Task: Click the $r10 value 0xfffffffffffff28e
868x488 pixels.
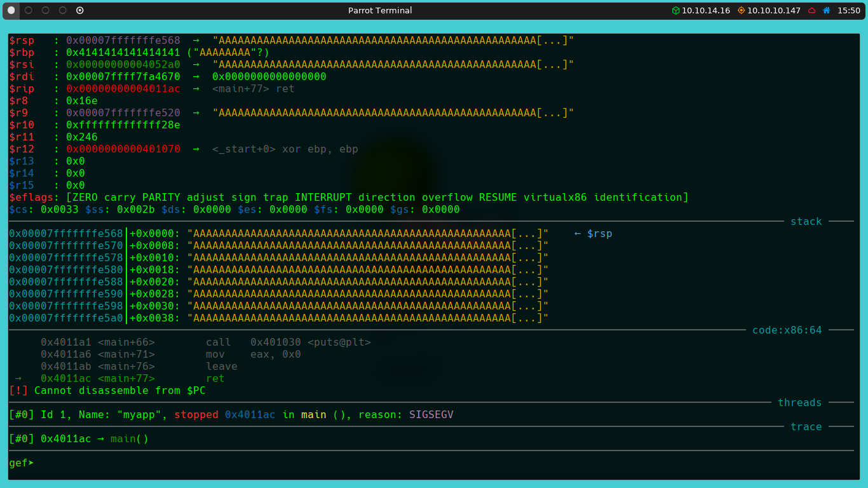Action: 123,125
